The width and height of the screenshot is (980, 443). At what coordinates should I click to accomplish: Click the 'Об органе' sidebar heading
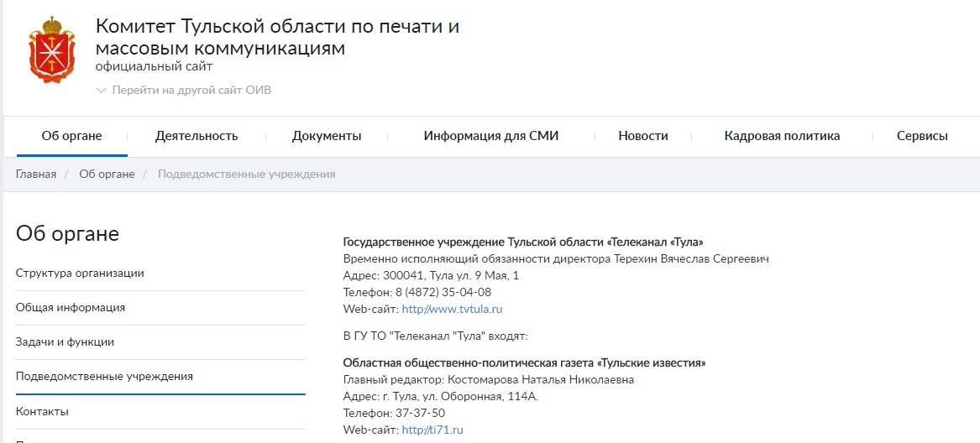[67, 233]
